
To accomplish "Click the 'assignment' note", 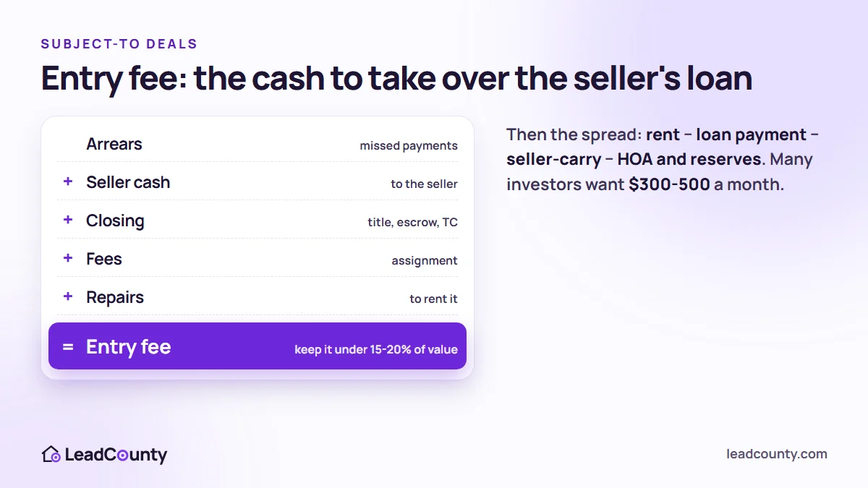I will tap(425, 260).
